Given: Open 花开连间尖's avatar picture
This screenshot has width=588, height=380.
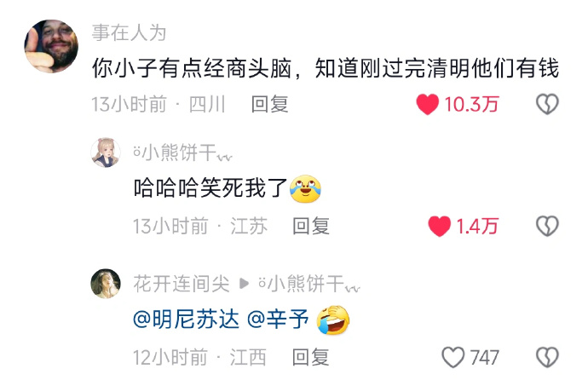Looking at the screenshot, I should pos(106,284).
